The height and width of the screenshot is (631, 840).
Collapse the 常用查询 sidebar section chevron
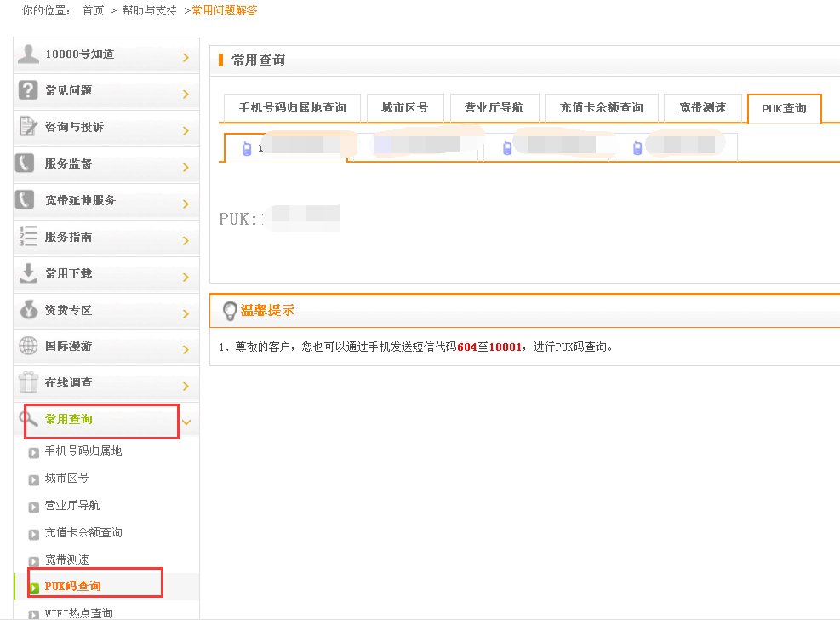point(186,422)
